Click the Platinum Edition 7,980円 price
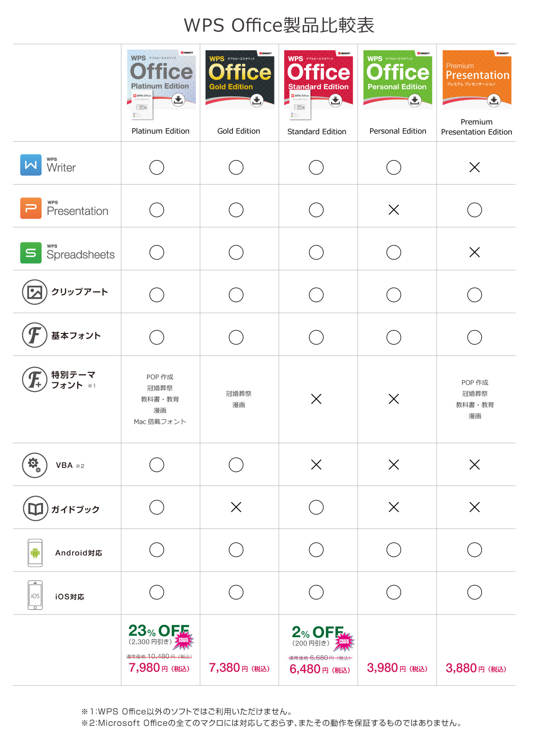 click(x=159, y=668)
